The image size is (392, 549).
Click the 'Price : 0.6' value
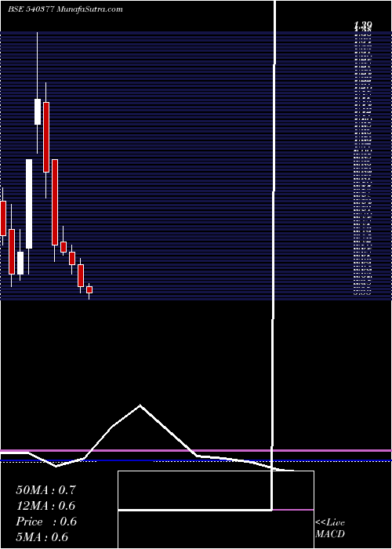tap(46, 522)
